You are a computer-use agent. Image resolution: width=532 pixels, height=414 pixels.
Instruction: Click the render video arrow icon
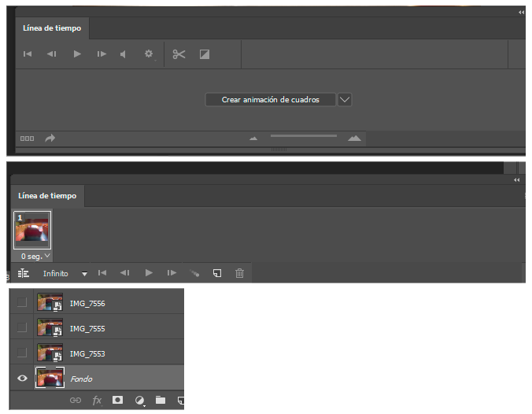[x=50, y=138]
